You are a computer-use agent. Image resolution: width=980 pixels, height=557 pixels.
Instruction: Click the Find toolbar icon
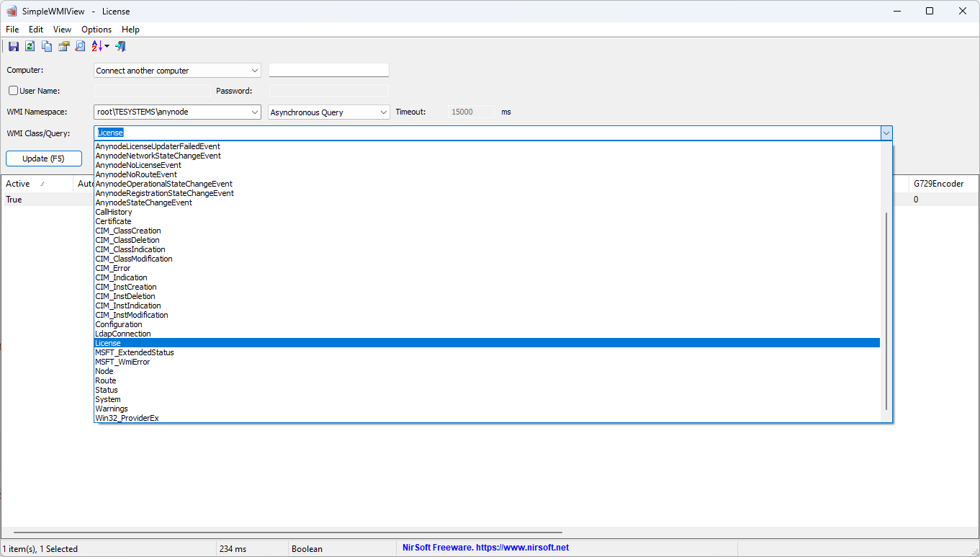click(80, 46)
